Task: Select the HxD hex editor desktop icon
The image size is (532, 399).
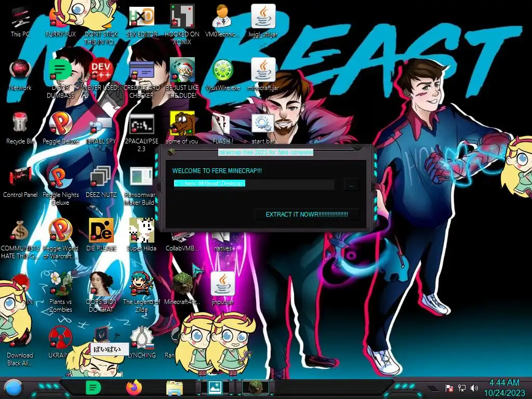Action: [141, 22]
